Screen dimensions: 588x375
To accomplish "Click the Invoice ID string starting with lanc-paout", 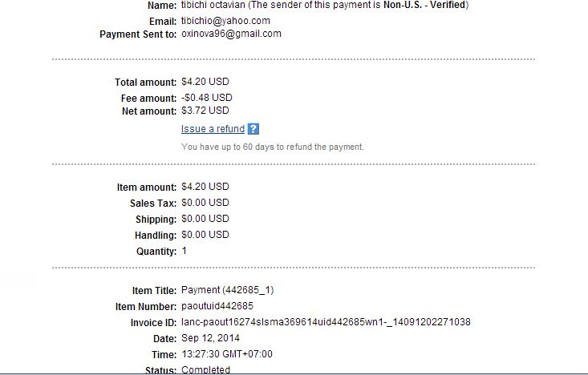I will click(326, 322).
